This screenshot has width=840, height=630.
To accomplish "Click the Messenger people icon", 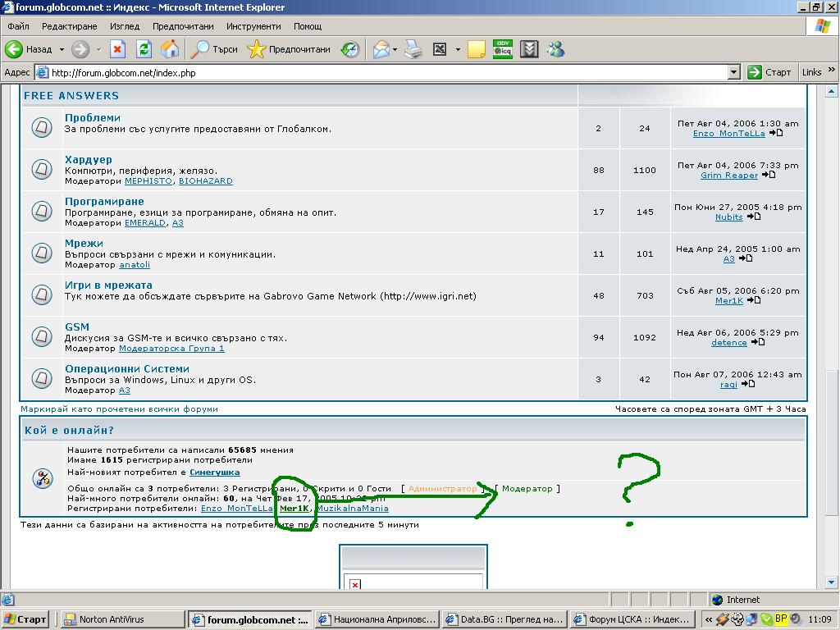I will (556, 49).
